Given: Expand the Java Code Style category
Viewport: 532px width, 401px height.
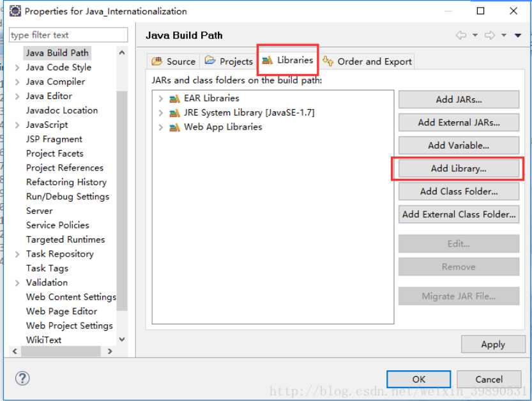Looking at the screenshot, I should [17, 68].
